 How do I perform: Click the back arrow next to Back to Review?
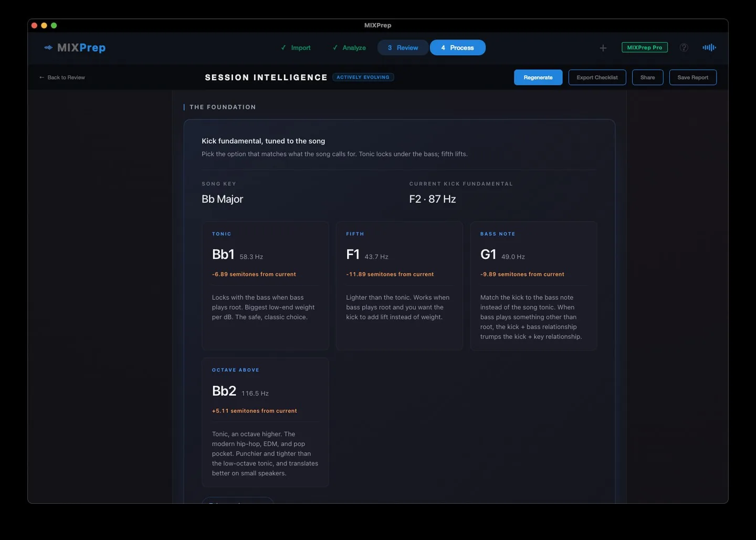(41, 78)
